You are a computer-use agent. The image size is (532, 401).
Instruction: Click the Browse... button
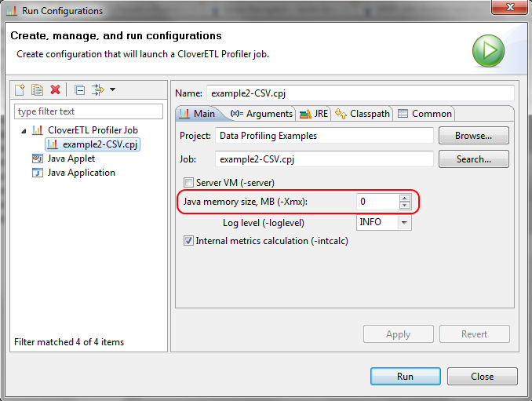tap(474, 136)
